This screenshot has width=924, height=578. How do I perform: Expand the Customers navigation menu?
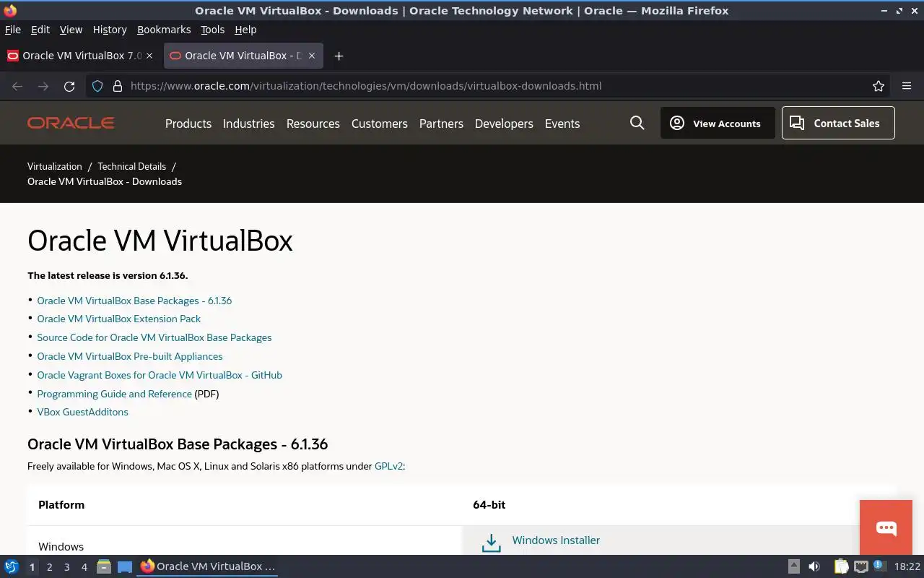[x=380, y=124]
